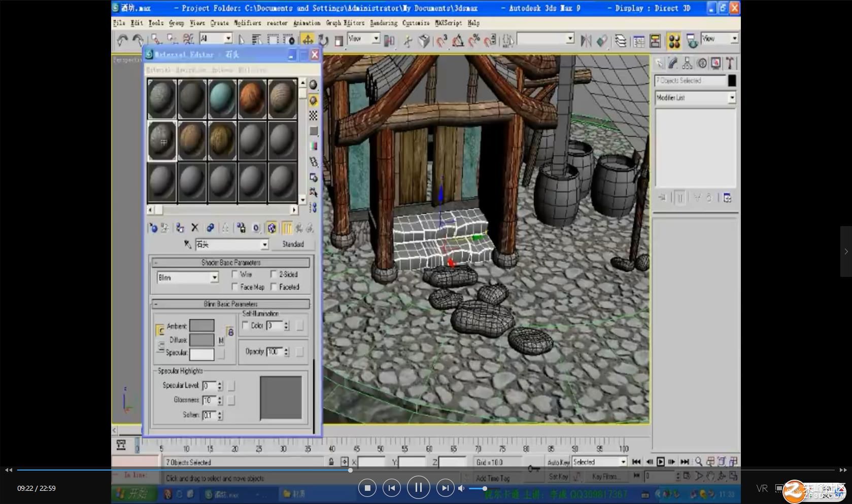Activate the Select and Scale tool
This screenshot has width=852, height=504.
click(339, 40)
